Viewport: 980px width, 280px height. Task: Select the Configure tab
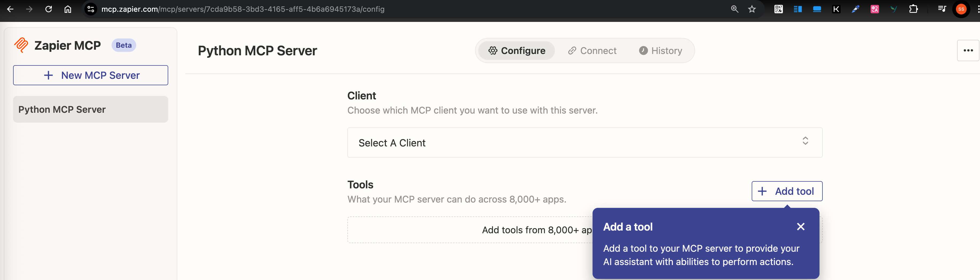pos(517,50)
